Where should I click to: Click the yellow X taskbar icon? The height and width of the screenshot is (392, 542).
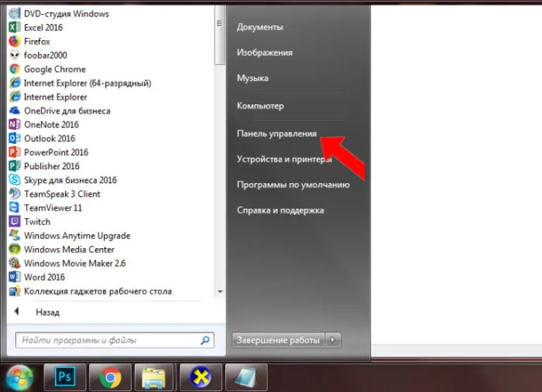[x=200, y=376]
